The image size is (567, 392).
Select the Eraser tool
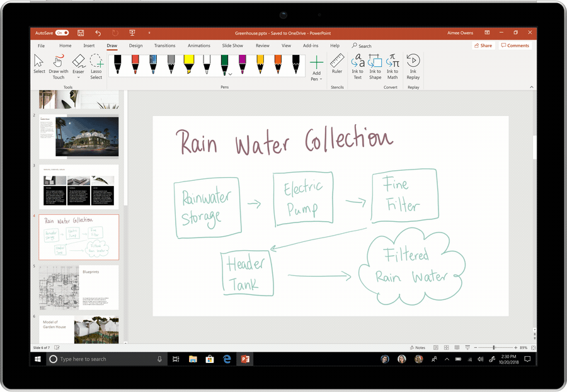pyautogui.click(x=78, y=63)
